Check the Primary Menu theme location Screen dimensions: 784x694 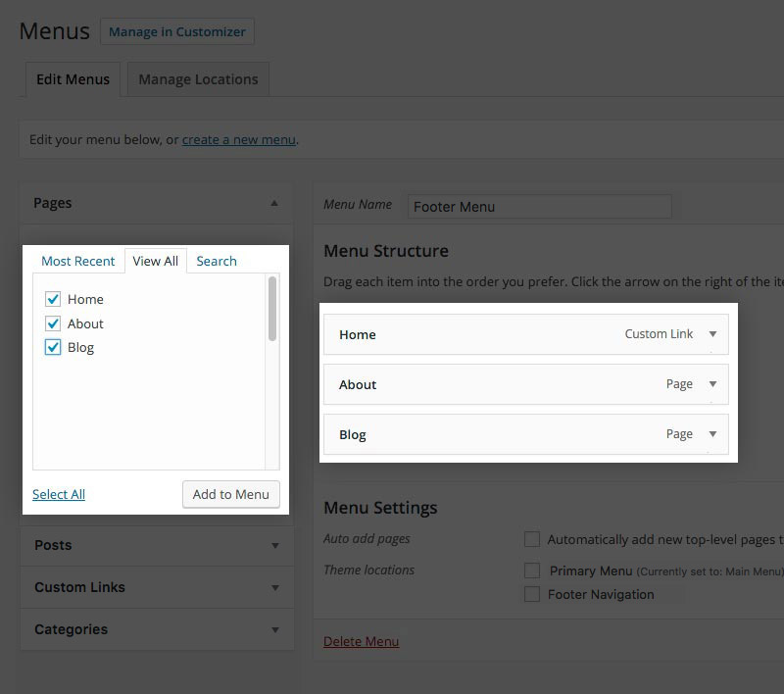532,570
